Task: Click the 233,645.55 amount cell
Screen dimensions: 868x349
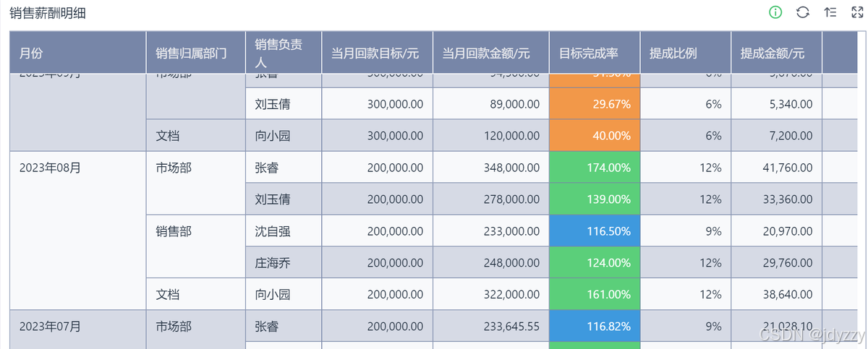Action: tap(491, 326)
